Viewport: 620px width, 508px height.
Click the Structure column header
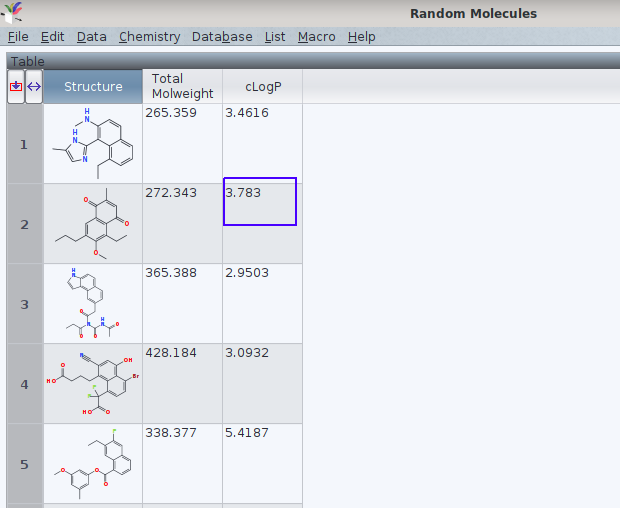(x=93, y=86)
